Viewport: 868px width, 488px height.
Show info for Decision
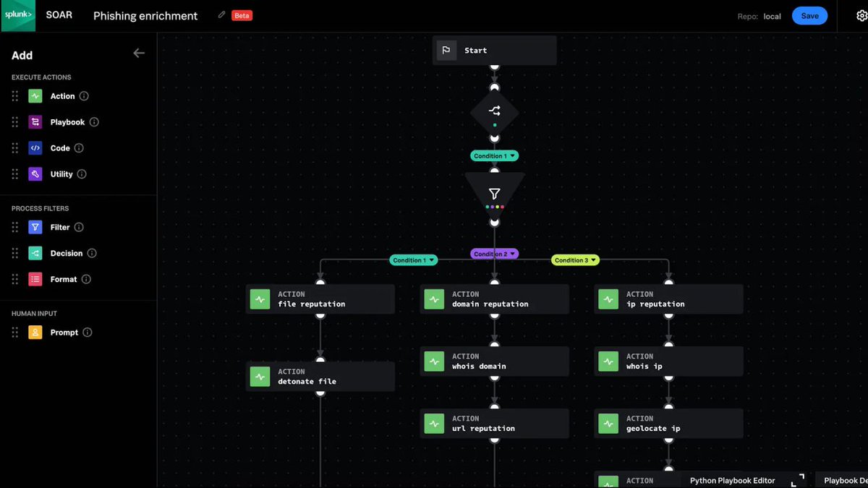tap(92, 253)
